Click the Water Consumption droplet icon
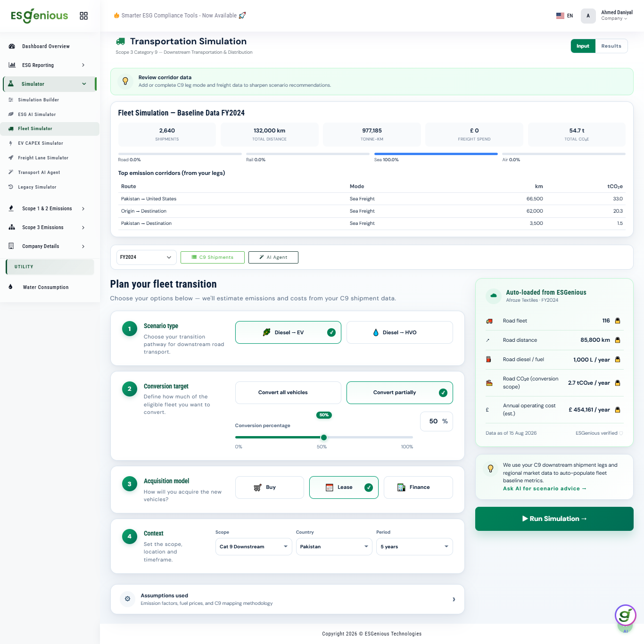The height and width of the screenshot is (644, 644). click(10, 287)
